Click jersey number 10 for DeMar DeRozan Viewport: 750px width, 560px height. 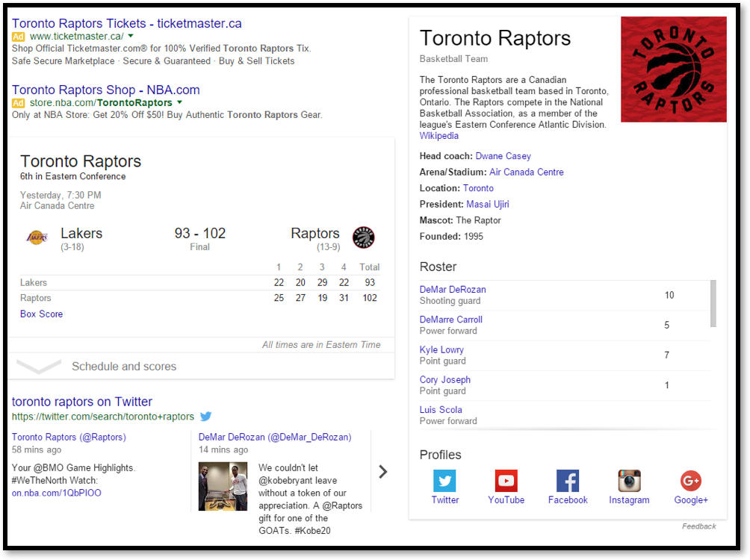669,295
